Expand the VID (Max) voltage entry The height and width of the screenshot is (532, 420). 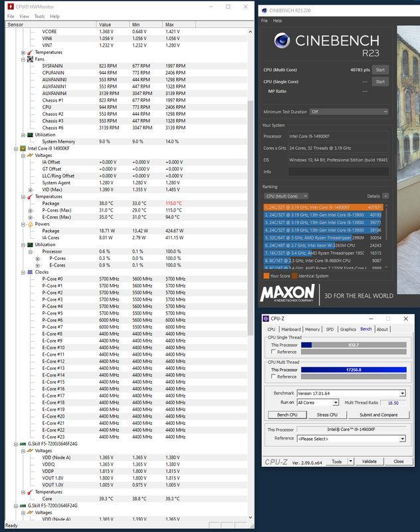[30, 190]
